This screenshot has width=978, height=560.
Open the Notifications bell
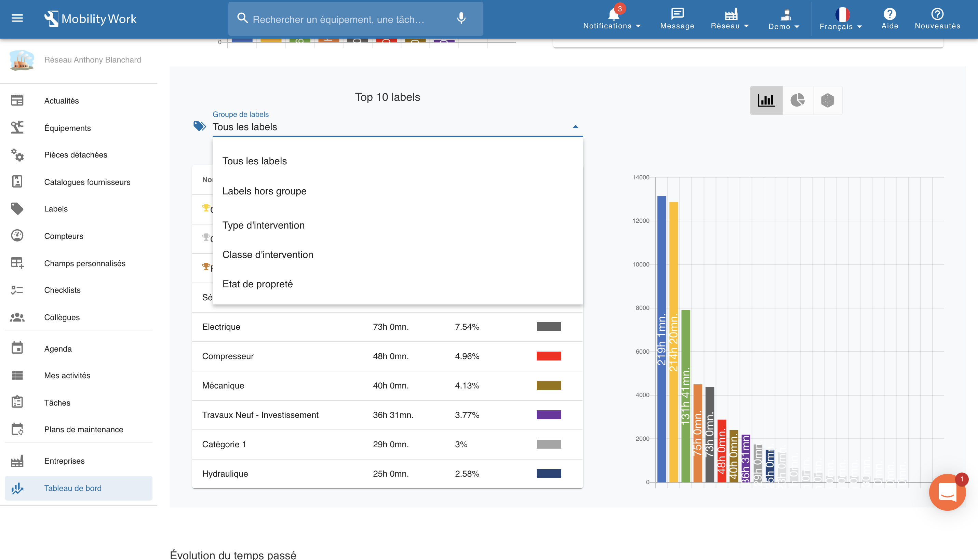coord(613,15)
